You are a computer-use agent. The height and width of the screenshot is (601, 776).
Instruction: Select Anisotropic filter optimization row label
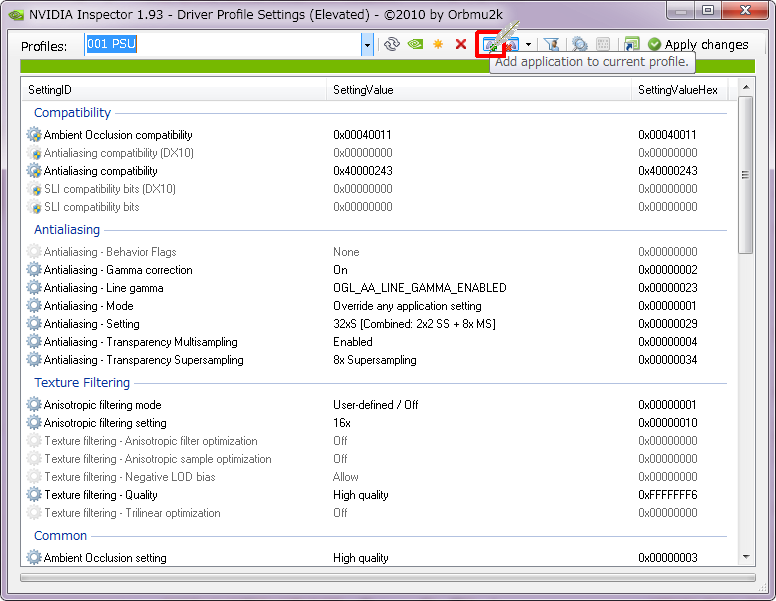150,441
